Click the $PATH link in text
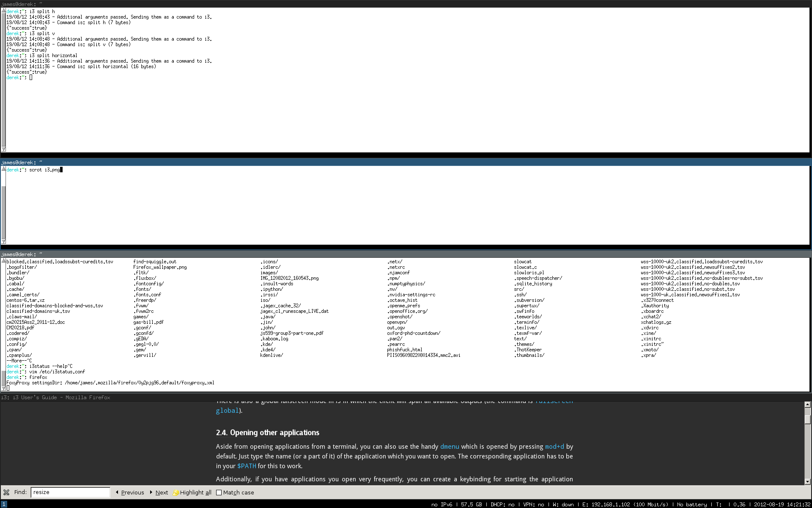The image size is (812, 508). coord(247,466)
